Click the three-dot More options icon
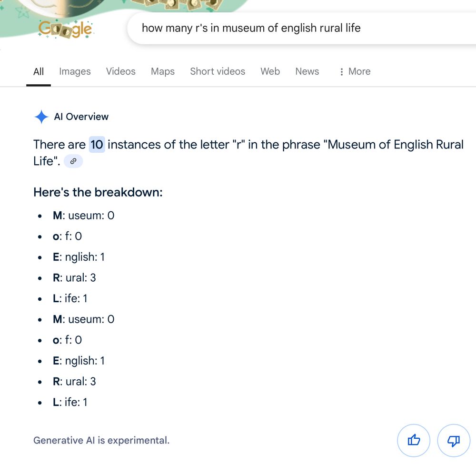Viewport: 476px width, 464px height. [342, 71]
